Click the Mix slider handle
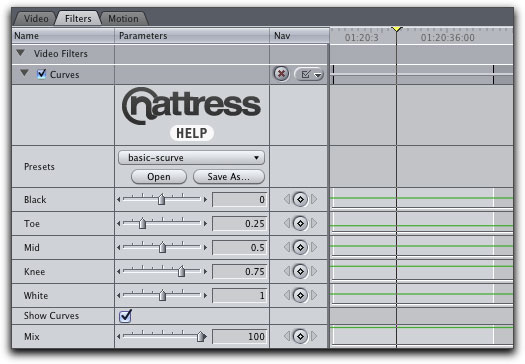 click(x=201, y=336)
